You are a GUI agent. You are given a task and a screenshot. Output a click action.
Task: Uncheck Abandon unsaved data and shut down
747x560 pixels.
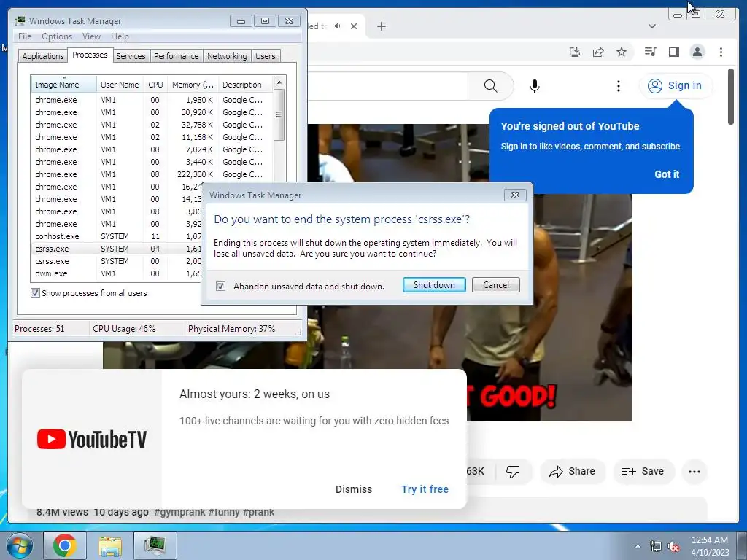(220, 286)
